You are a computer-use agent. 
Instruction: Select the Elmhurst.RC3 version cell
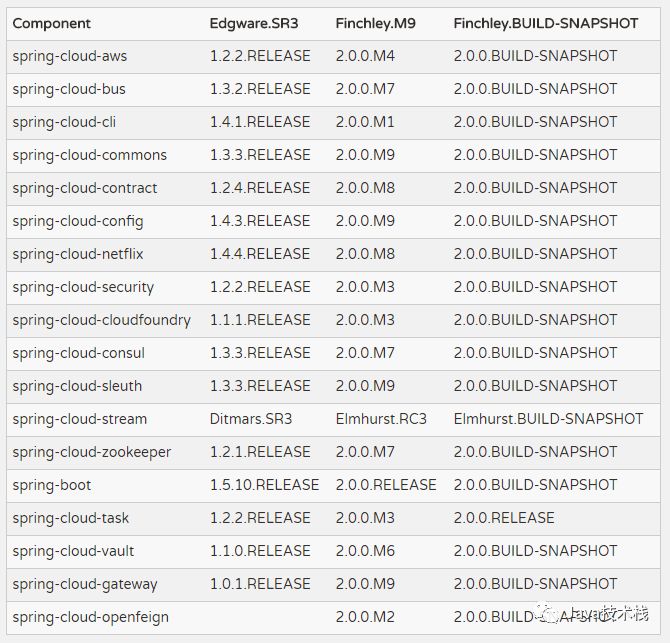pyautogui.click(x=381, y=419)
